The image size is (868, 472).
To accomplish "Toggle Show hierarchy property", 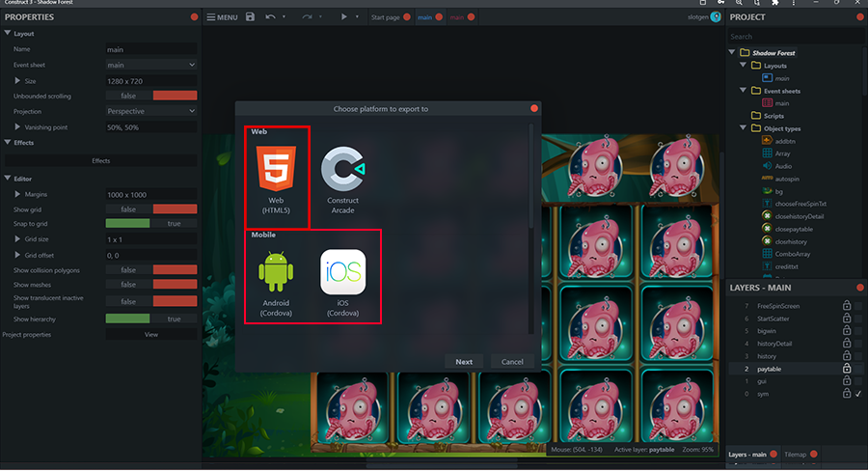I will tap(151, 319).
